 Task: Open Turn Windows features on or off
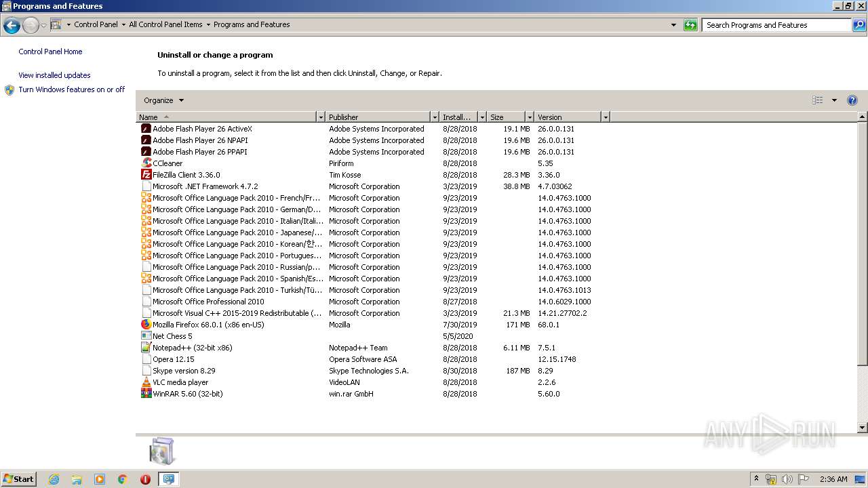(x=71, y=89)
